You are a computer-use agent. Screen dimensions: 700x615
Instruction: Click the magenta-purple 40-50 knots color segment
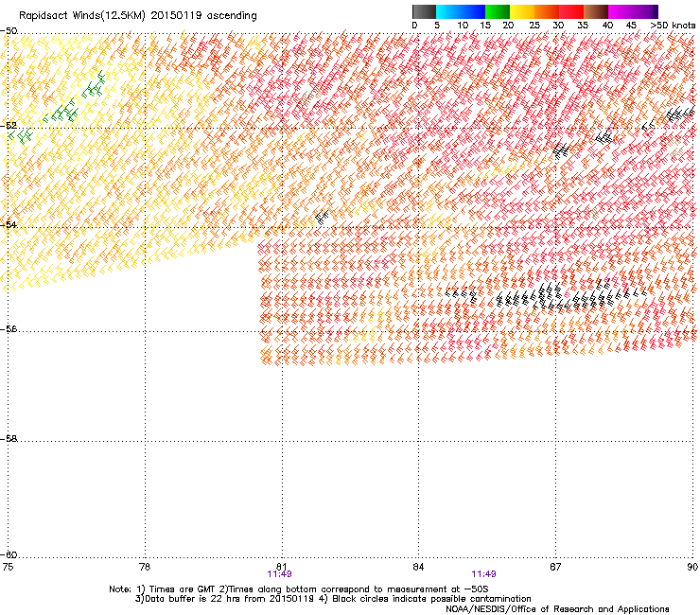pos(633,11)
